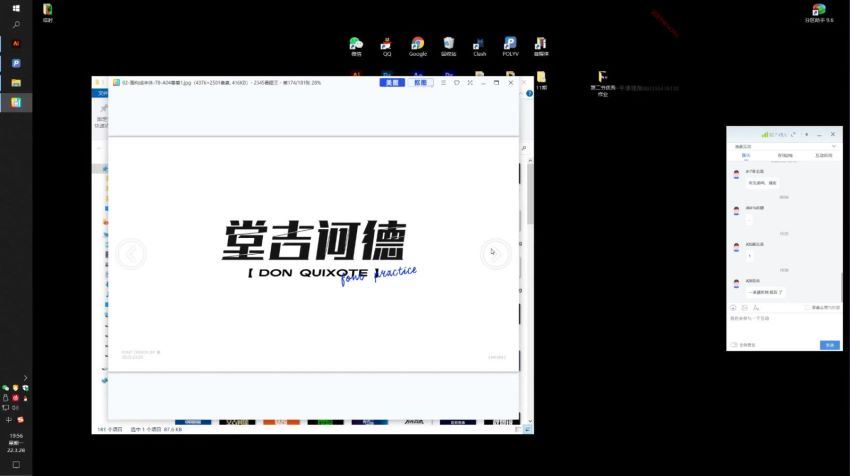Open the Recycle Bin desktop icon

[449, 45]
